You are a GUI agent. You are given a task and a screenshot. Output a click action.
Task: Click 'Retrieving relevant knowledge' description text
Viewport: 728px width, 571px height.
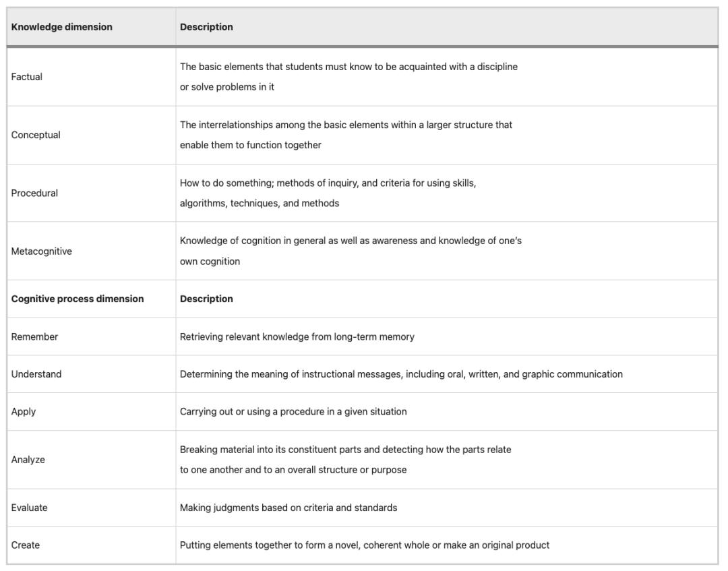pos(297,336)
